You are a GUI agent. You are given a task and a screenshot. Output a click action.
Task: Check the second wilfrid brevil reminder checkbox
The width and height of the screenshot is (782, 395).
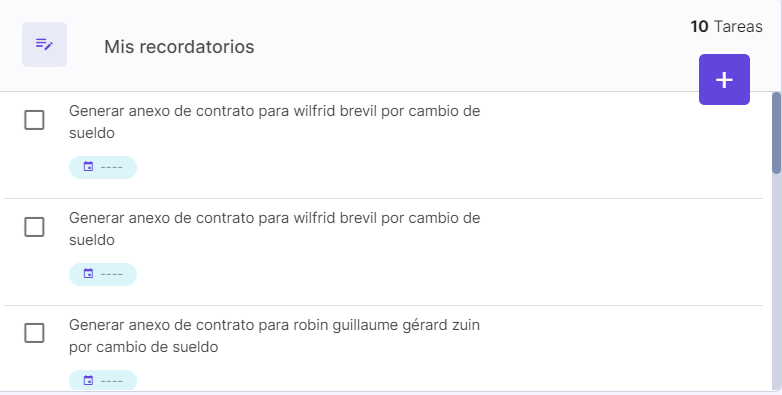(34, 227)
